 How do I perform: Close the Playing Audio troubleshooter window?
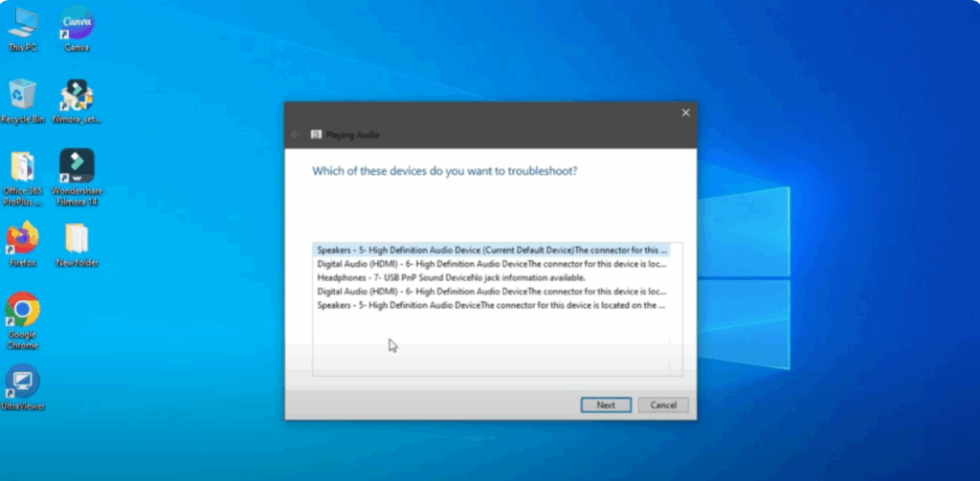(x=685, y=113)
